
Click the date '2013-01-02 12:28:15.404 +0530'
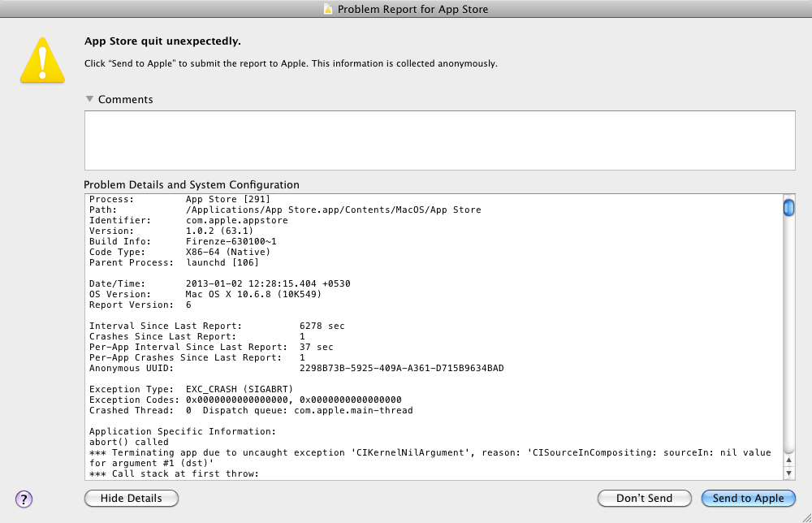(268, 283)
